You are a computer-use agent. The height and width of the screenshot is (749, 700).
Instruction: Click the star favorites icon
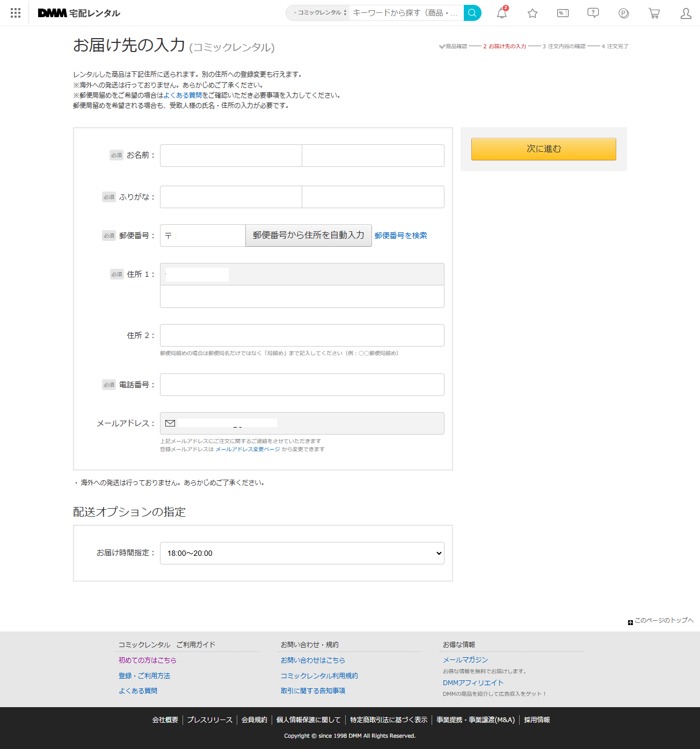[x=532, y=13]
